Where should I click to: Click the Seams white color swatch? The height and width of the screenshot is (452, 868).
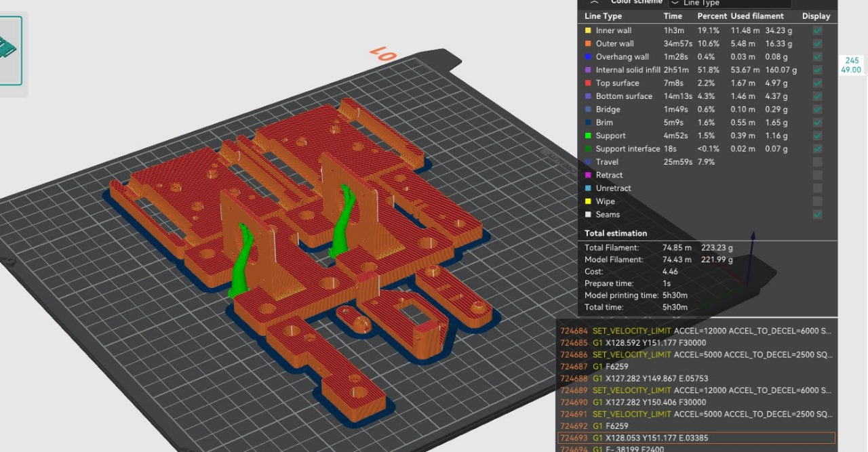tap(588, 214)
